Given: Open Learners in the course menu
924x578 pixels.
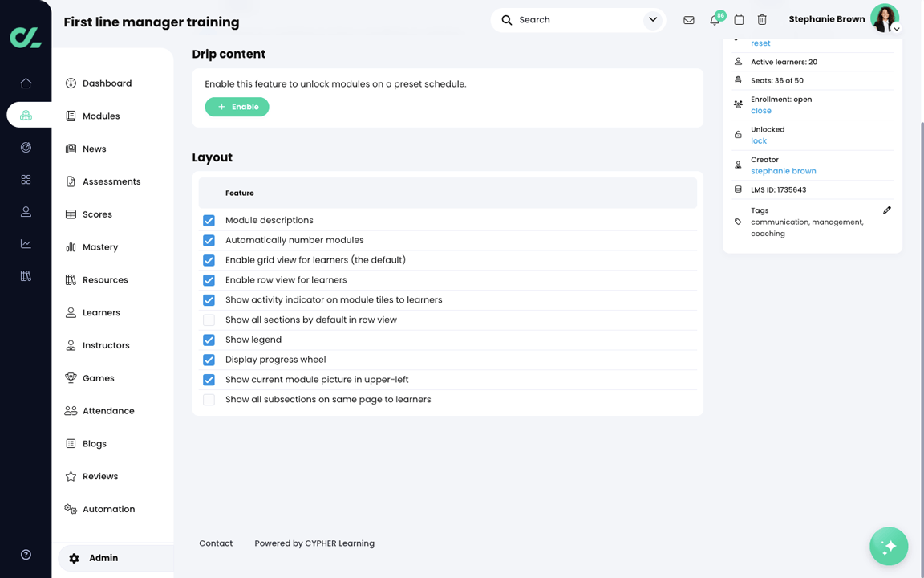Looking at the screenshot, I should tap(101, 312).
